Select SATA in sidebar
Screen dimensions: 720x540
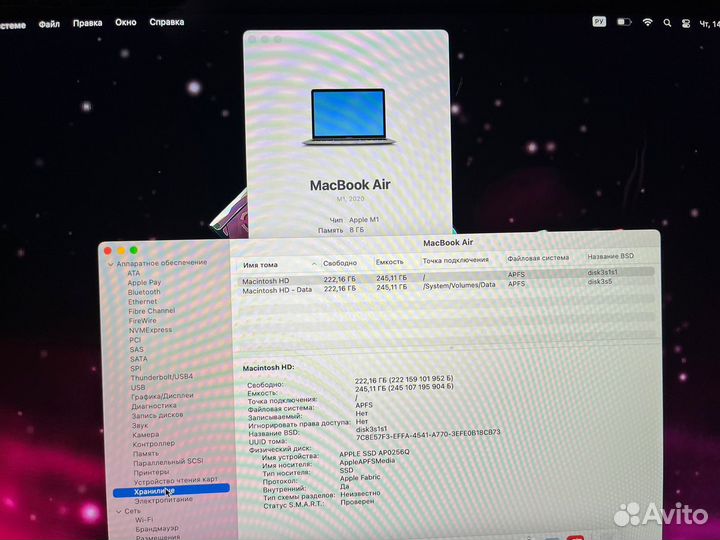tap(139, 359)
